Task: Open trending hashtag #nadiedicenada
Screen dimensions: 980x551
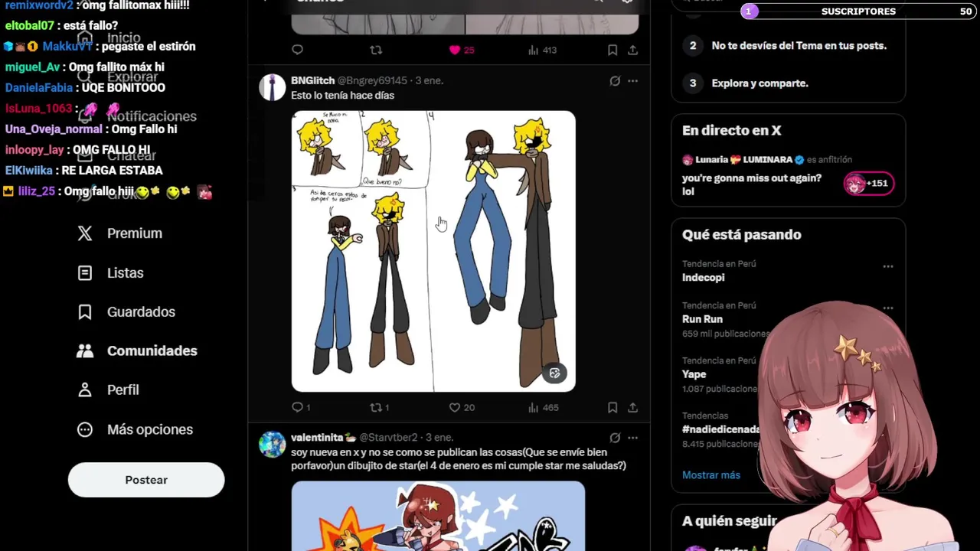Action: tap(721, 429)
